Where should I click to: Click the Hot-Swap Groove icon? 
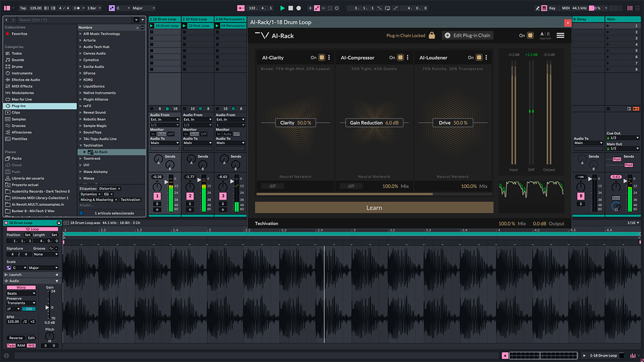tap(51, 248)
